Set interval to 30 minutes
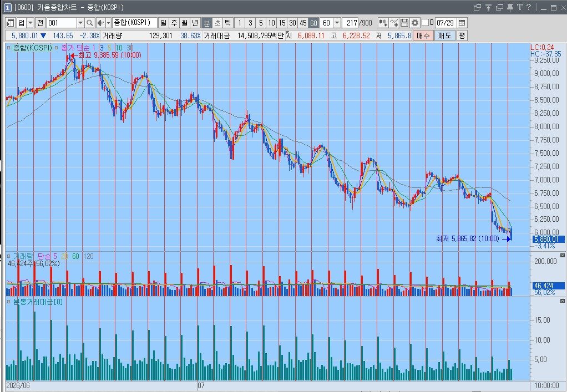The width and height of the screenshot is (567, 392). point(292,23)
